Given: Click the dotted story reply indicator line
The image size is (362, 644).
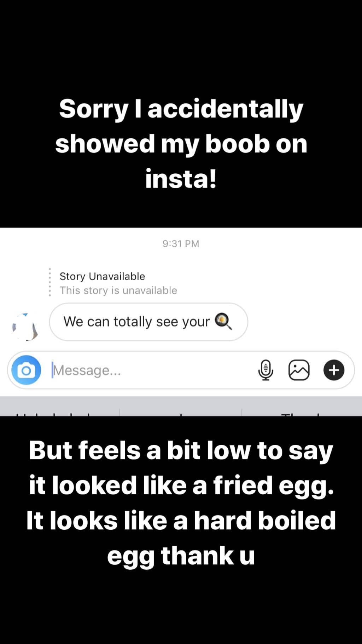Looking at the screenshot, I should (x=50, y=282).
